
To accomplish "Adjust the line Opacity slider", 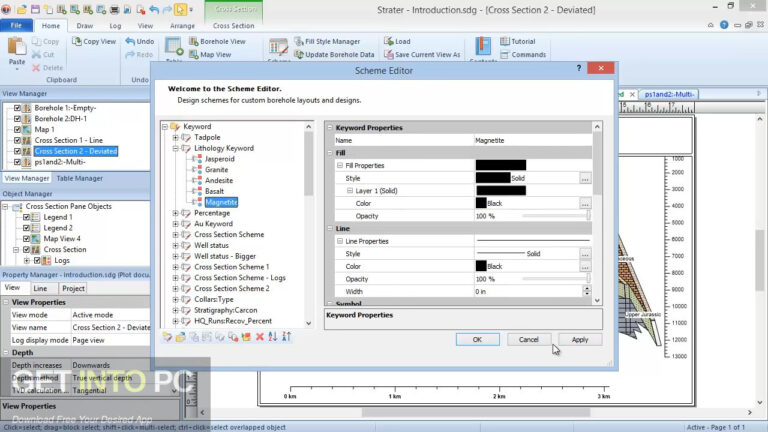I will click(556, 279).
